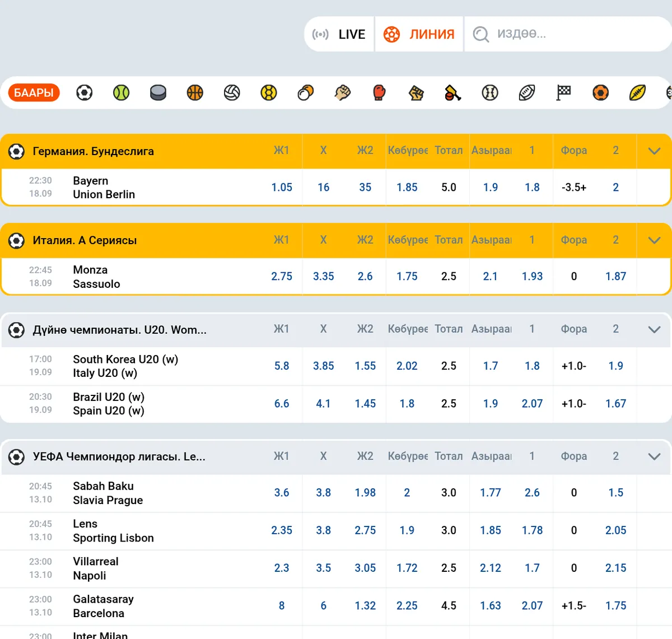The image size is (672, 639).
Task: Select the yellow handball sport icon
Action: click(269, 92)
